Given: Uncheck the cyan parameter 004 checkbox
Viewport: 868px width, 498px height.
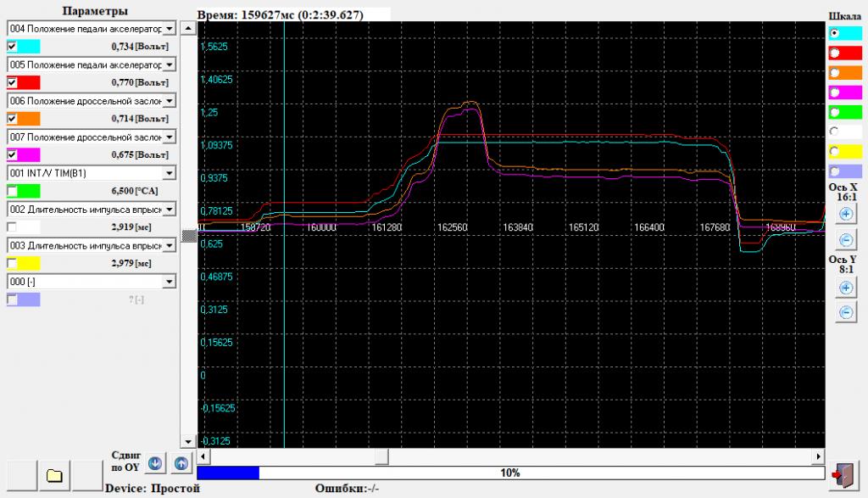Looking at the screenshot, I should (12, 47).
